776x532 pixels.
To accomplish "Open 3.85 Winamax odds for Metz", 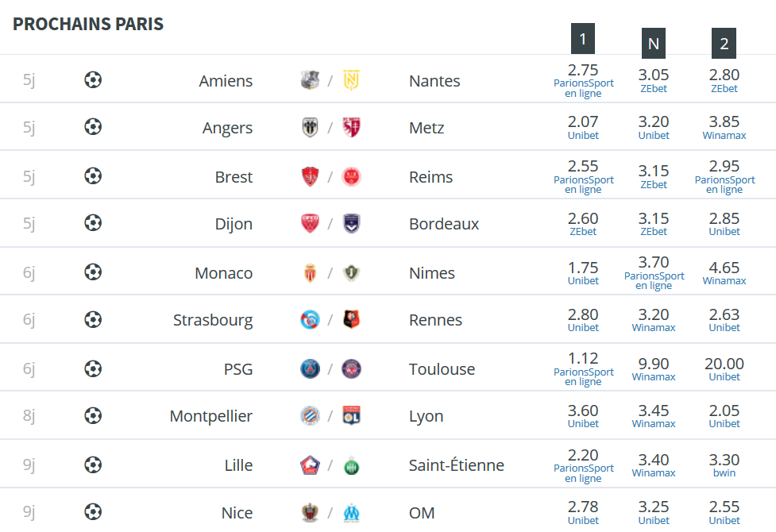I will [724, 127].
